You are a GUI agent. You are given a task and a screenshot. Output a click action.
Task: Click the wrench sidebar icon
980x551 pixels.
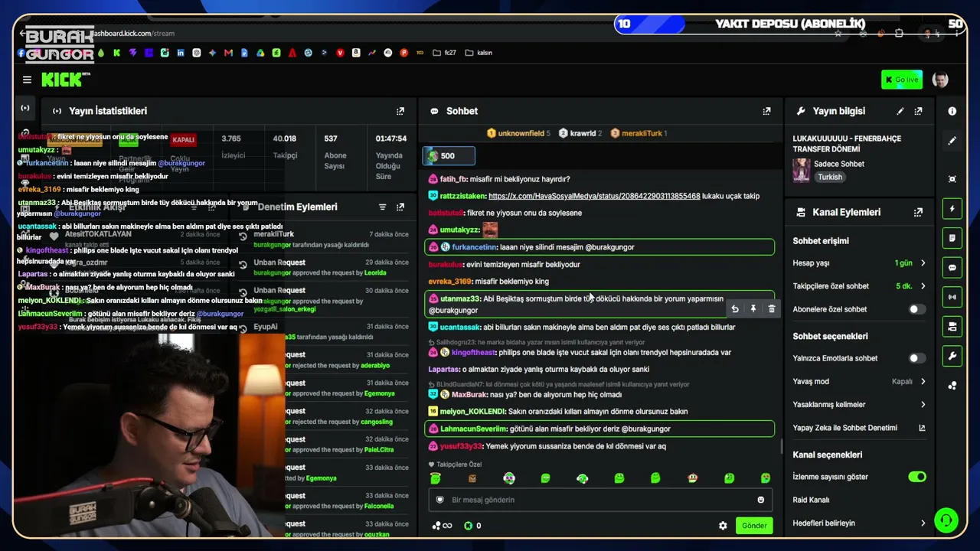(952, 356)
